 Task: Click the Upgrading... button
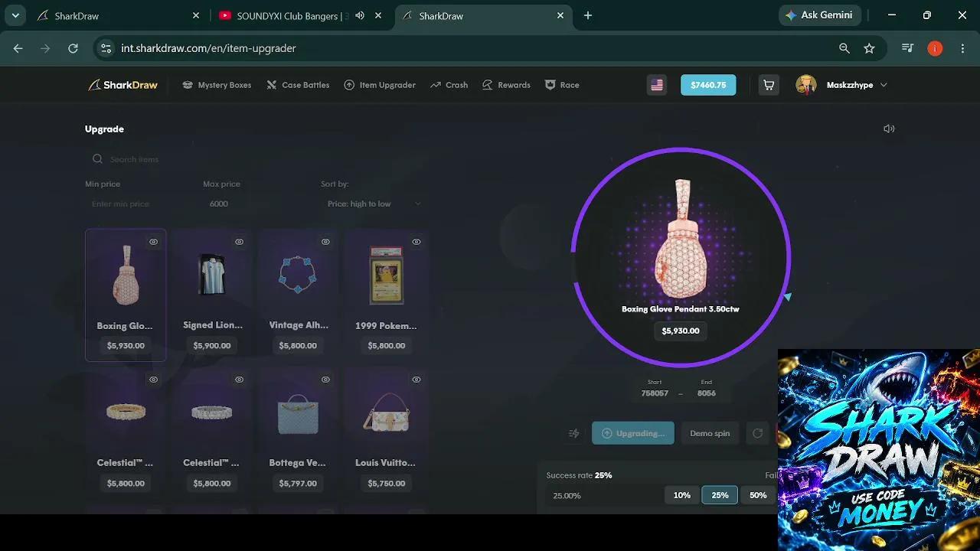click(633, 433)
